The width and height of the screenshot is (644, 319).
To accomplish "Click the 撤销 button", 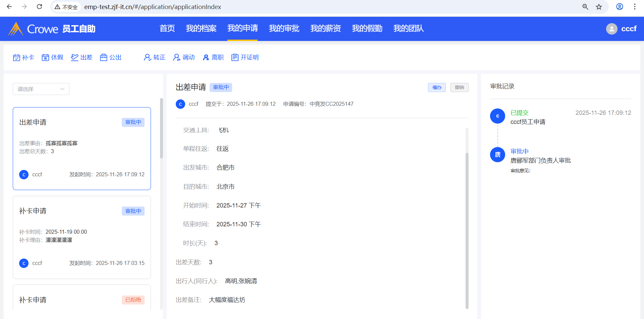I will [x=459, y=87].
